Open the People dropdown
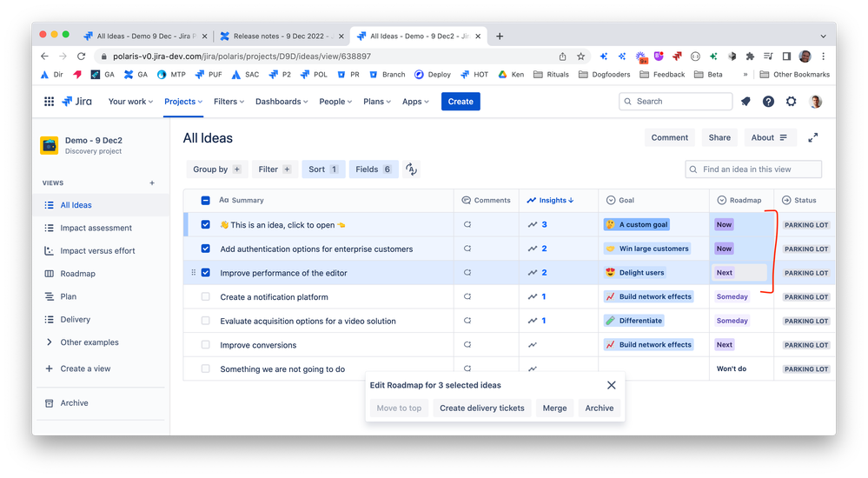868x478 pixels. [x=335, y=102]
